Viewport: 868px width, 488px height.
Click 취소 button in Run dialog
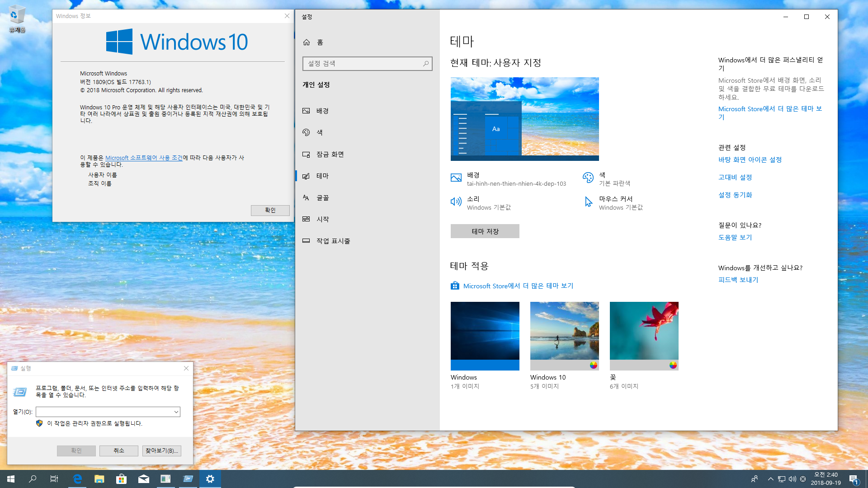tap(119, 450)
